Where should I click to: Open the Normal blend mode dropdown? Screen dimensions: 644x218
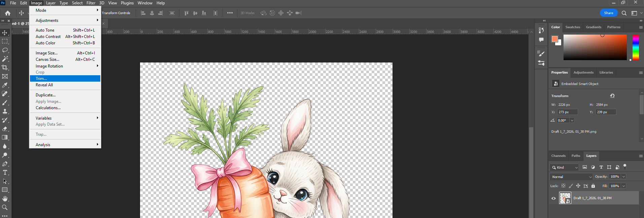coord(571,177)
